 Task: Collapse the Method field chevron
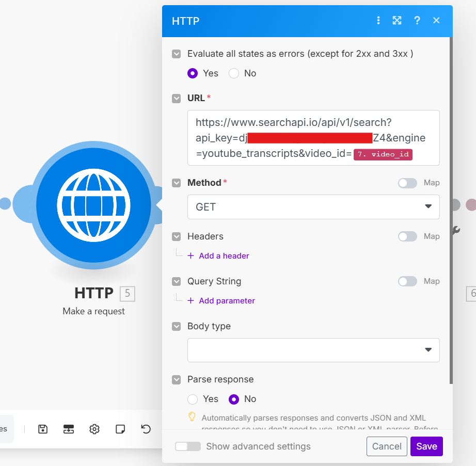click(177, 183)
